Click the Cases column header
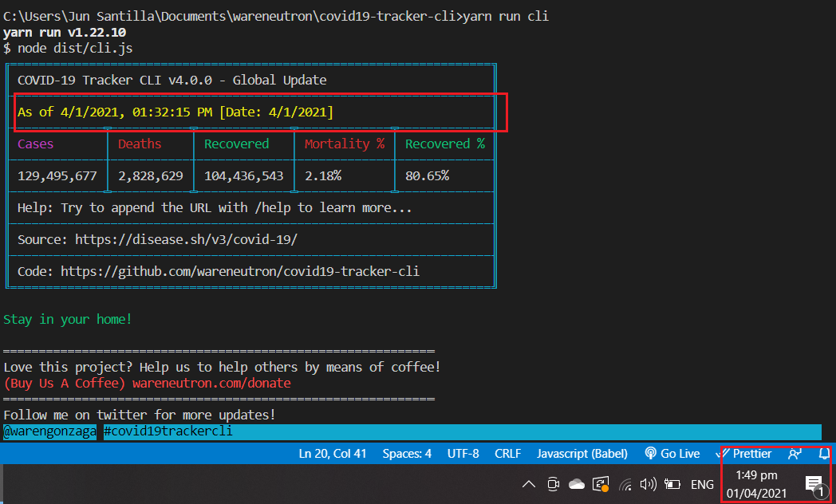 pyautogui.click(x=35, y=144)
